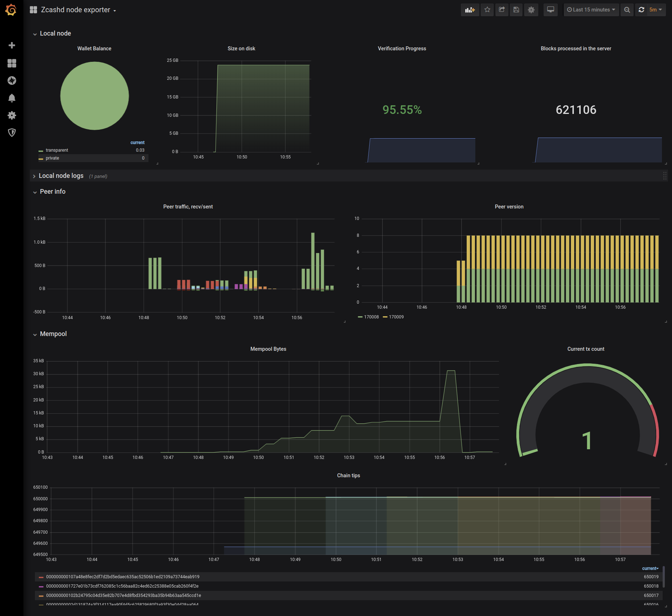Open the Dashboards grid icon in sidebar
Screen dimensions: 672x616
coord(12,63)
